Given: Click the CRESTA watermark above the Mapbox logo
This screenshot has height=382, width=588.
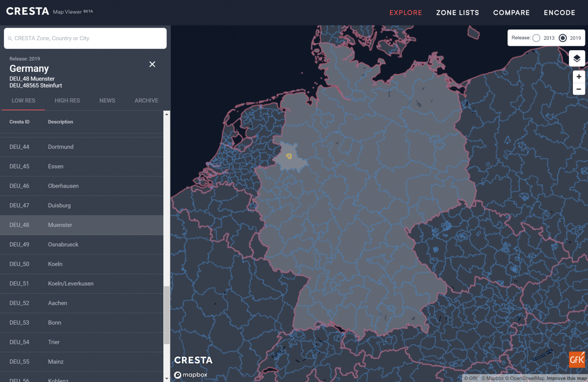Looking at the screenshot, I should [193, 360].
